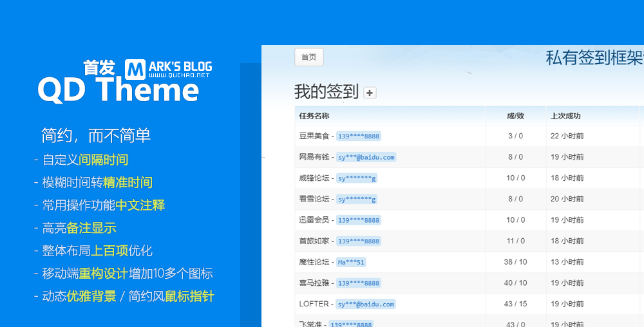Open the 迅雷会员 task row
The height and width of the screenshot is (327, 644).
tap(469, 220)
